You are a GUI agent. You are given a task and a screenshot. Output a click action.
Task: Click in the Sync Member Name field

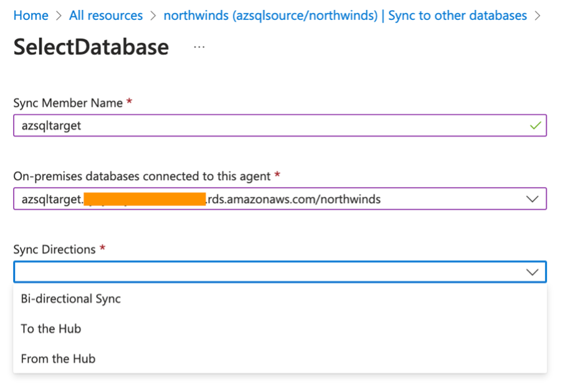click(249, 125)
